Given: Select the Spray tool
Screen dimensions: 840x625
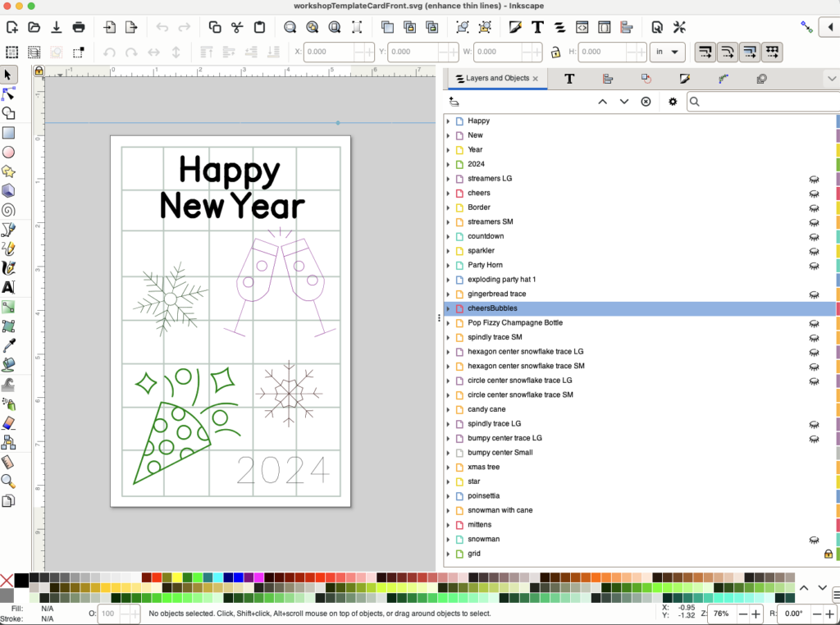Looking at the screenshot, I should click(x=8, y=404).
